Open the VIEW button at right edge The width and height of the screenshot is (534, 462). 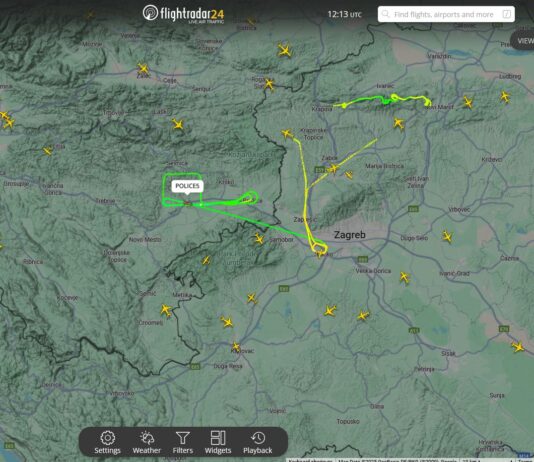pyautogui.click(x=523, y=40)
